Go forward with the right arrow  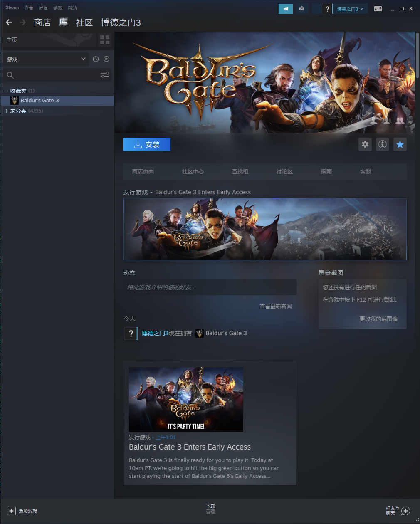coord(23,22)
